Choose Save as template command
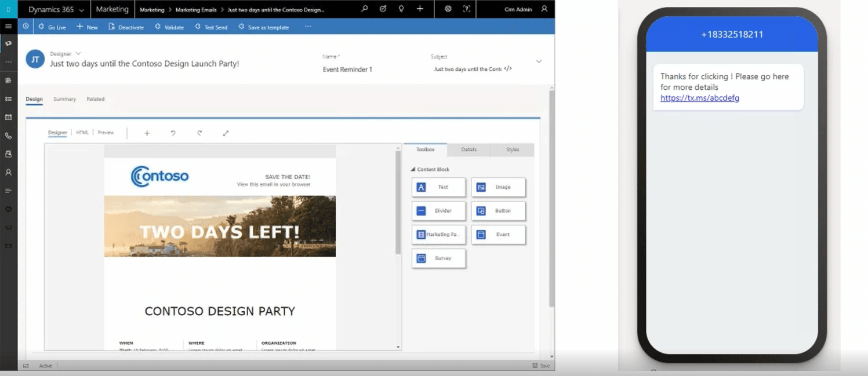868x376 pixels. click(263, 27)
